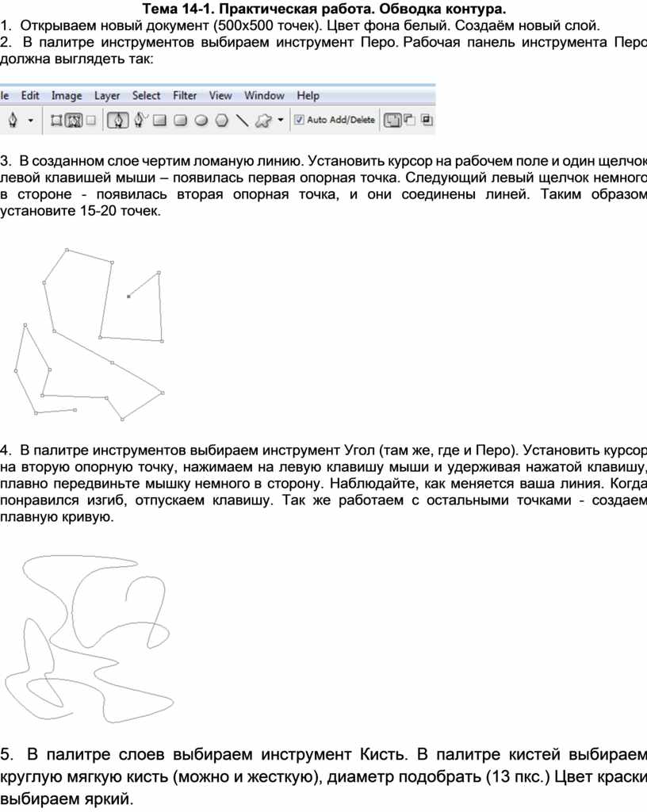Select Fill Pixels mode icon

click(x=90, y=121)
